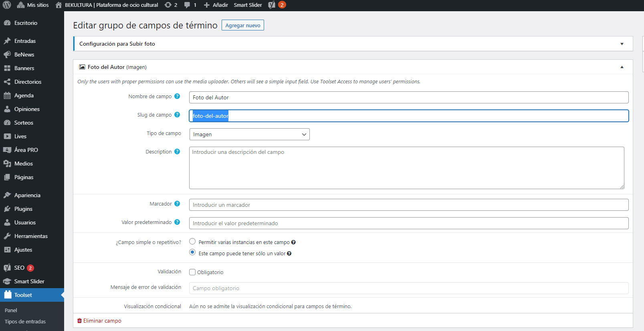Select Permitir varias instancias radio button
This screenshot has height=331, width=644.
[192, 242]
